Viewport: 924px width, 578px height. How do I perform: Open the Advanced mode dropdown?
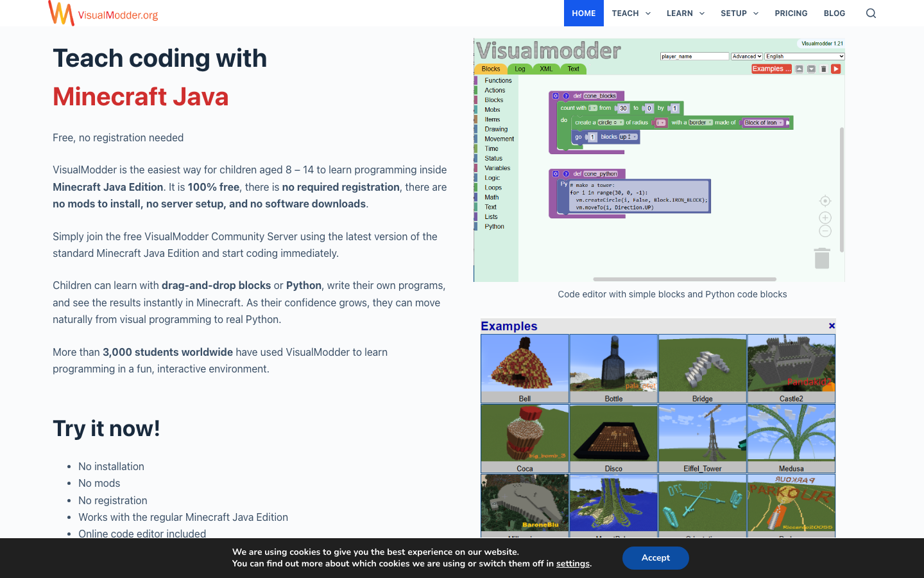coord(747,57)
